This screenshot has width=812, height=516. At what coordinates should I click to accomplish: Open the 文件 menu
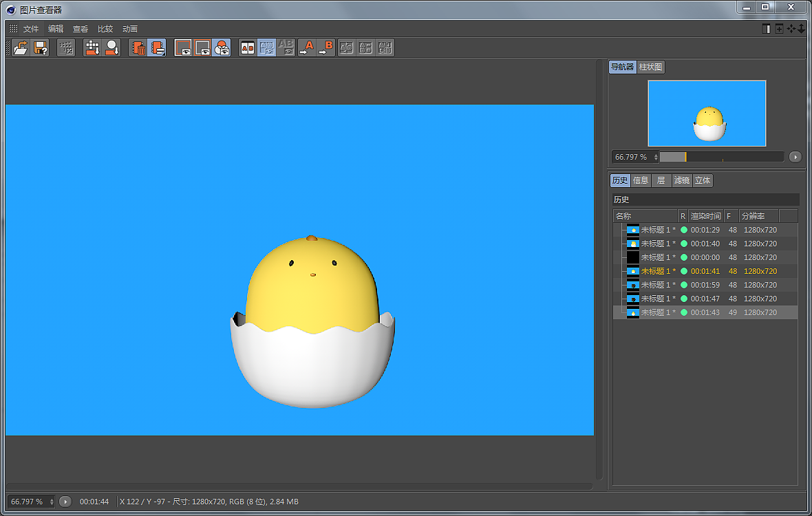[x=31, y=29]
